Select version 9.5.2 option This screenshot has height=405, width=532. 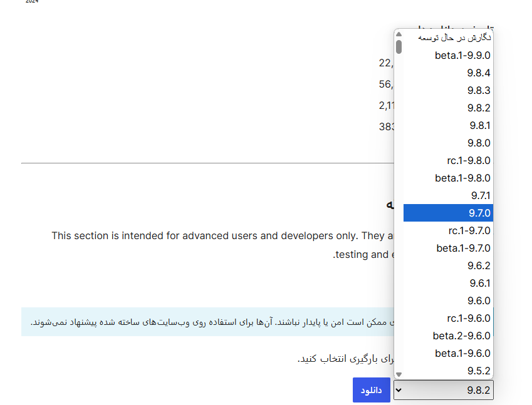pos(448,371)
